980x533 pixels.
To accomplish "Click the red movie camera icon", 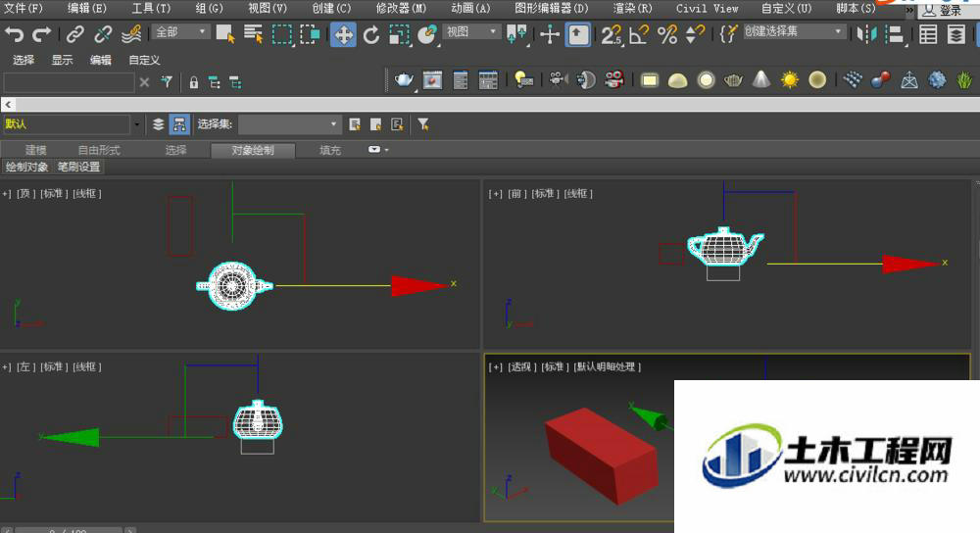I will (x=614, y=80).
